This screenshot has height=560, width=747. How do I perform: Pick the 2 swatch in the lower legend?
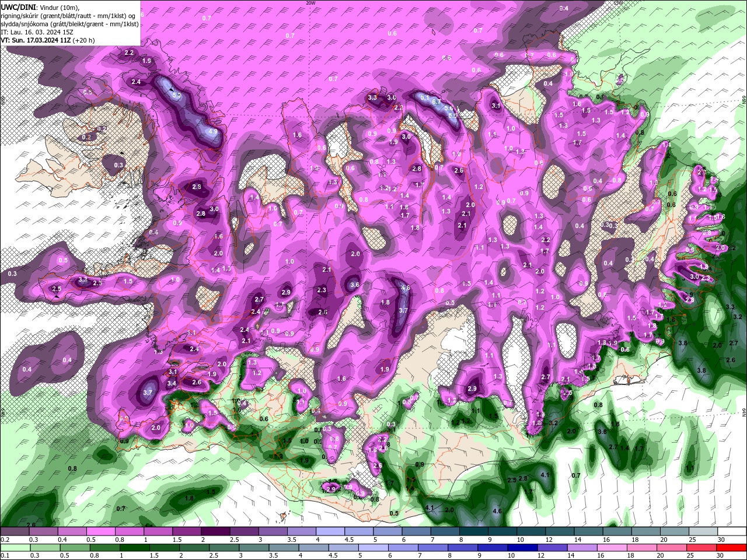click(194, 548)
